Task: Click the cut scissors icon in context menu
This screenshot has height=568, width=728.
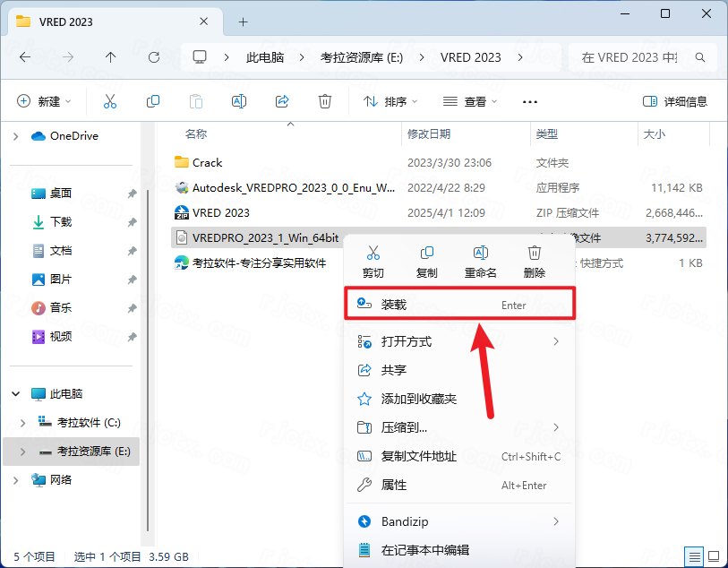Action: [x=373, y=254]
